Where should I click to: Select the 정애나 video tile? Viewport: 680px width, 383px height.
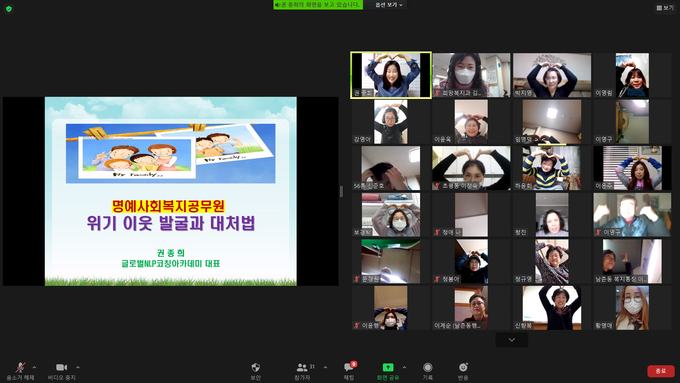click(471, 215)
